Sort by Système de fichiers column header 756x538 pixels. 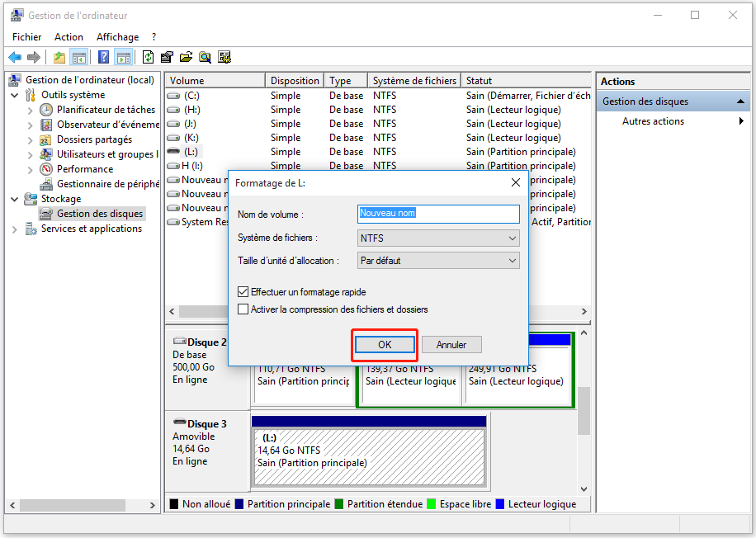coord(414,81)
